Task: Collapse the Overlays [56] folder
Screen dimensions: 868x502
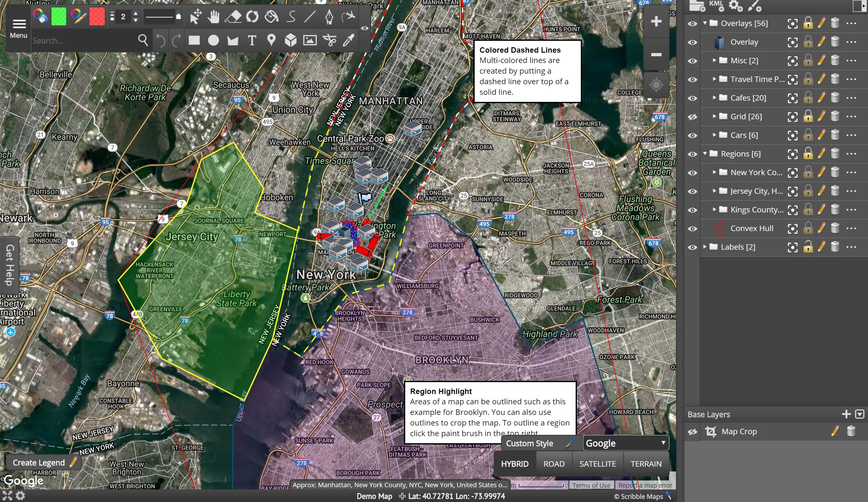Action: click(705, 23)
